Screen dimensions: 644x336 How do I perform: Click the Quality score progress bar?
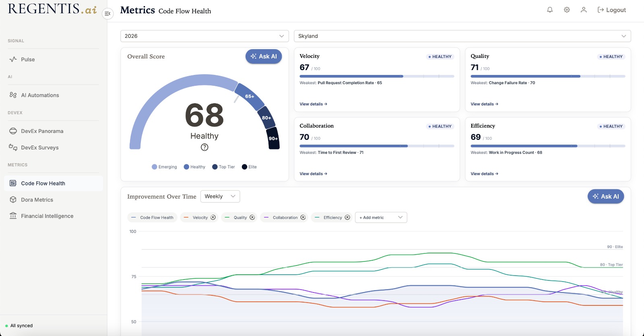[548, 76]
